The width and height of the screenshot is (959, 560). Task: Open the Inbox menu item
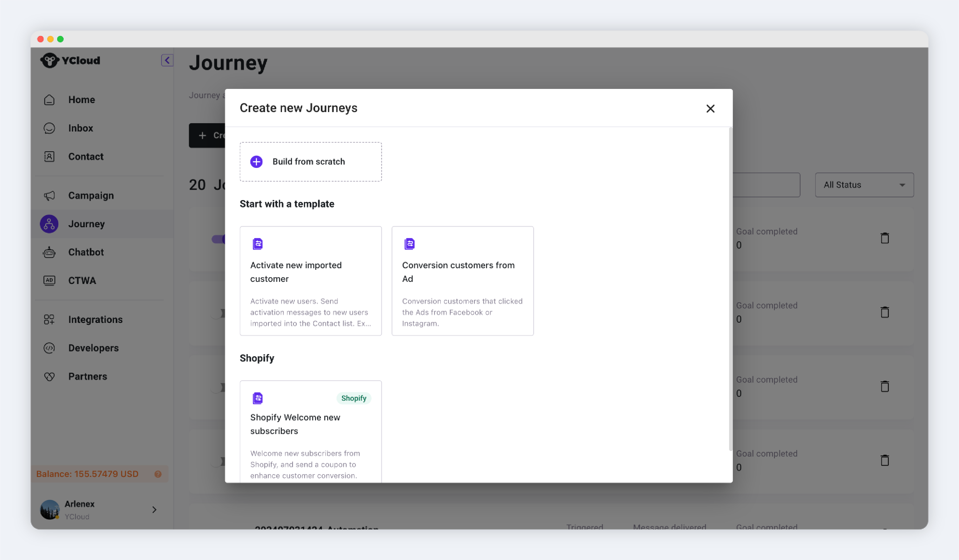click(x=80, y=128)
